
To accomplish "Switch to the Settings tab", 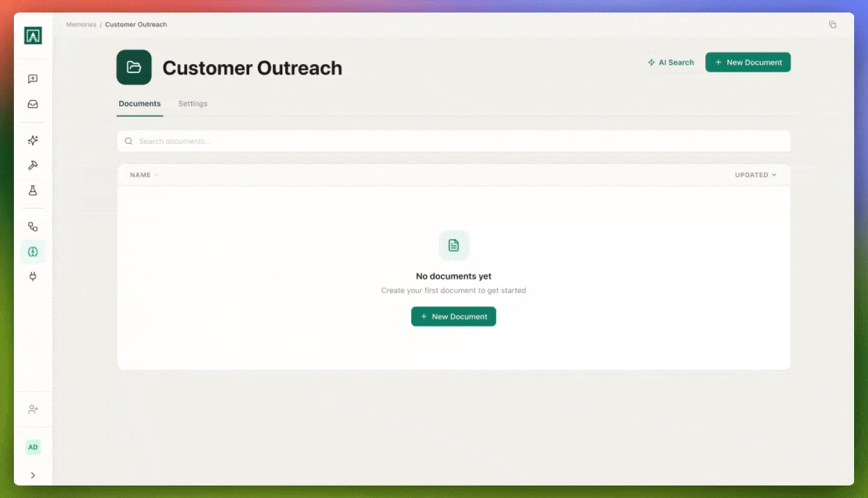I will pyautogui.click(x=193, y=104).
